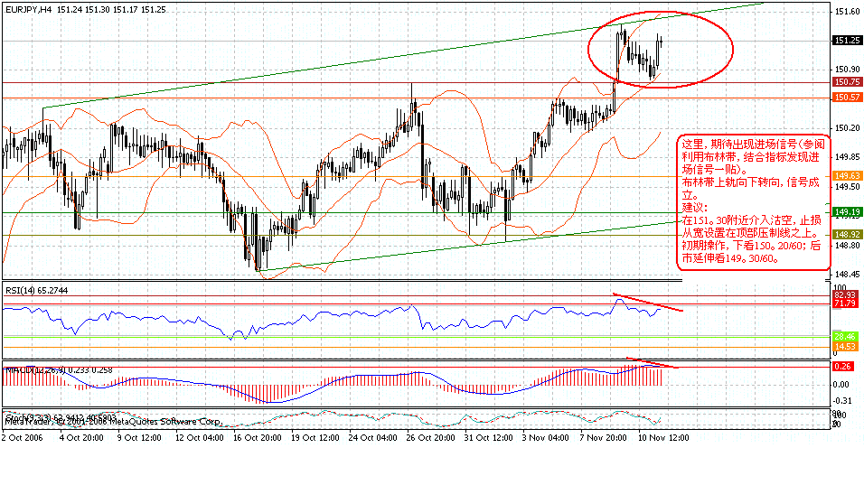Click the 16 Oct 20:00 time label
This screenshot has height=504, width=864.
coord(257,438)
